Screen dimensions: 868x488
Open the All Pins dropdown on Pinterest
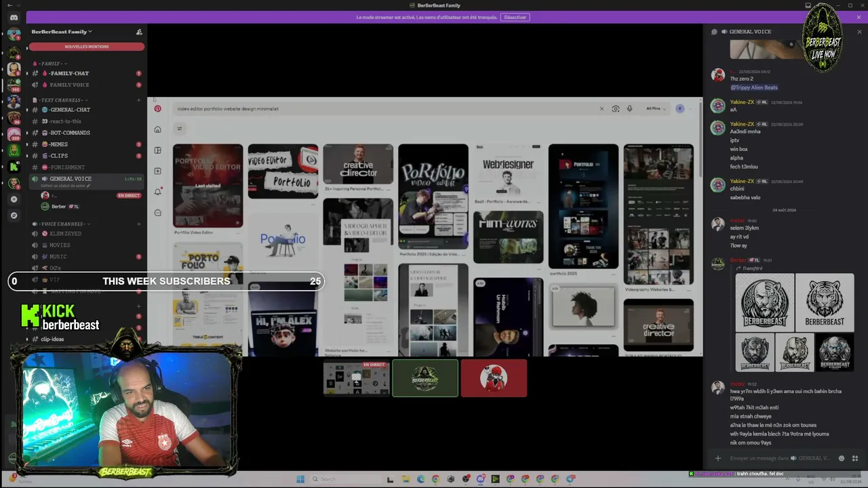[656, 108]
